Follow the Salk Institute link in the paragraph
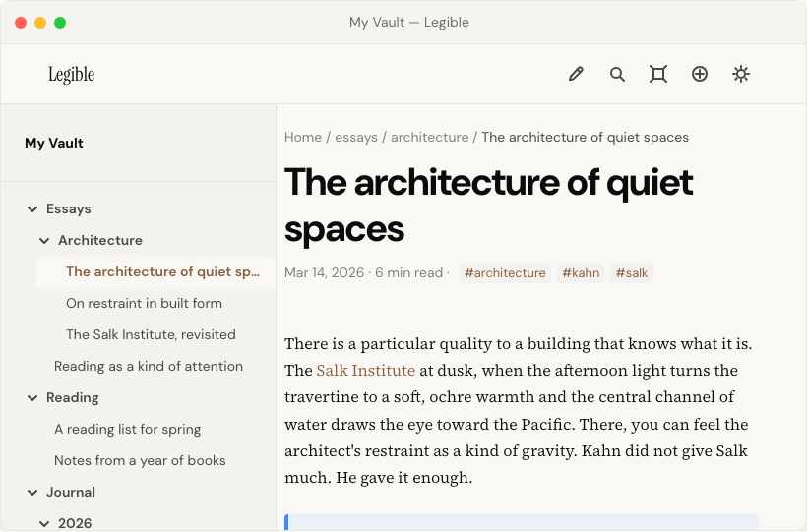This screenshot has width=807, height=532. pyautogui.click(x=366, y=371)
